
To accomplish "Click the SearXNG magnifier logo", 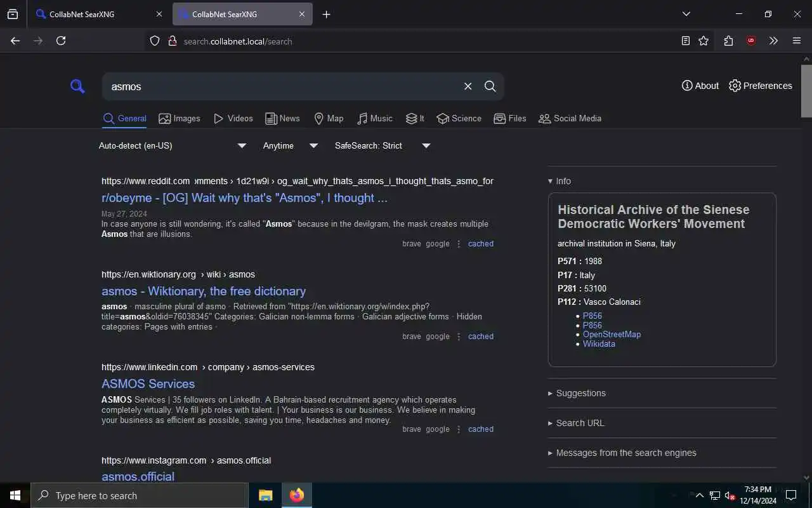I will point(77,86).
